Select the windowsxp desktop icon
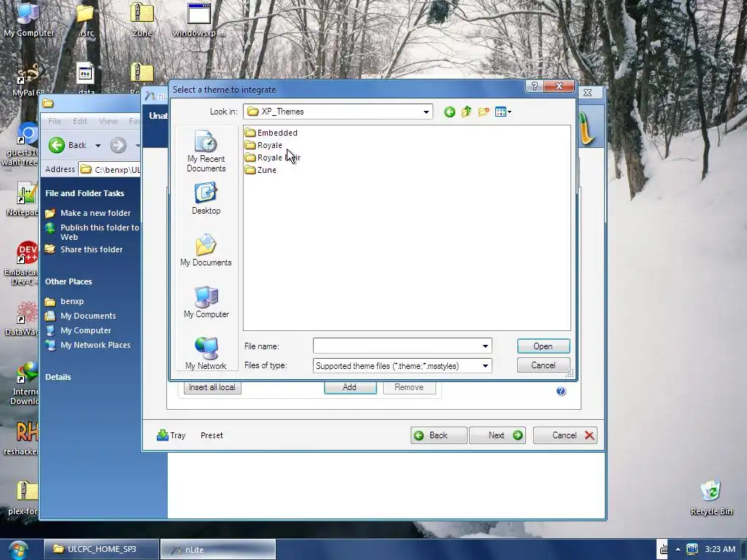 coord(198,20)
